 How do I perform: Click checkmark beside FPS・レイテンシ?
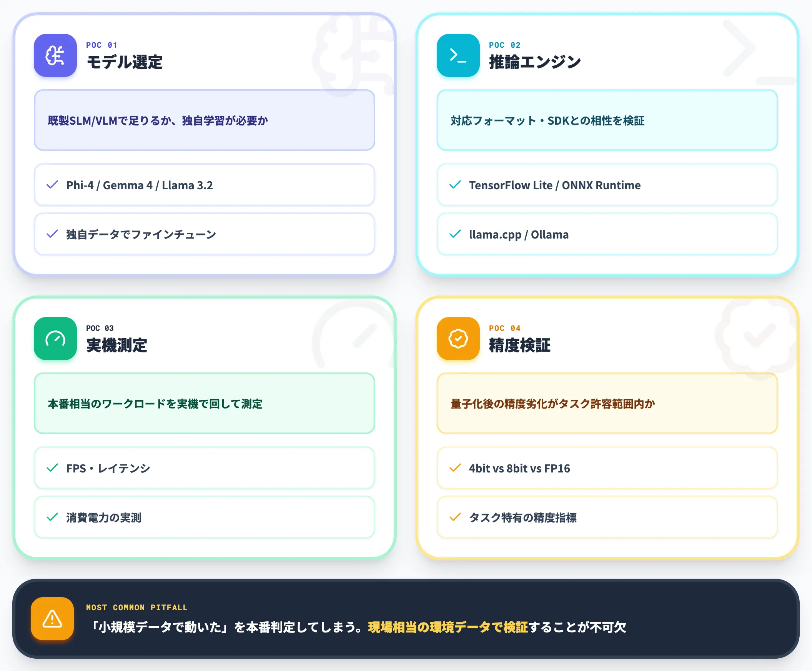pyautogui.click(x=52, y=468)
